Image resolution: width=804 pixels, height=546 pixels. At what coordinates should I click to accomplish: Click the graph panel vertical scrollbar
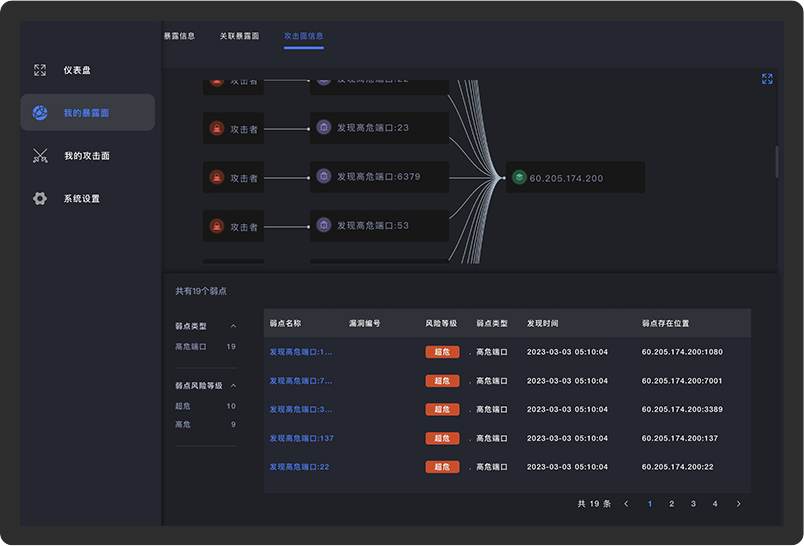[777, 162]
